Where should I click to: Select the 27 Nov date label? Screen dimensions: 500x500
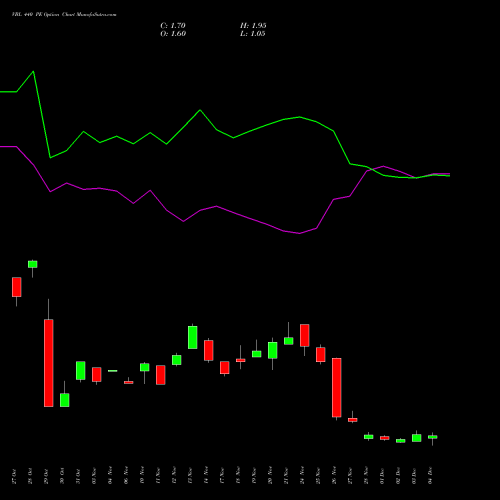pyautogui.click(x=350, y=476)
